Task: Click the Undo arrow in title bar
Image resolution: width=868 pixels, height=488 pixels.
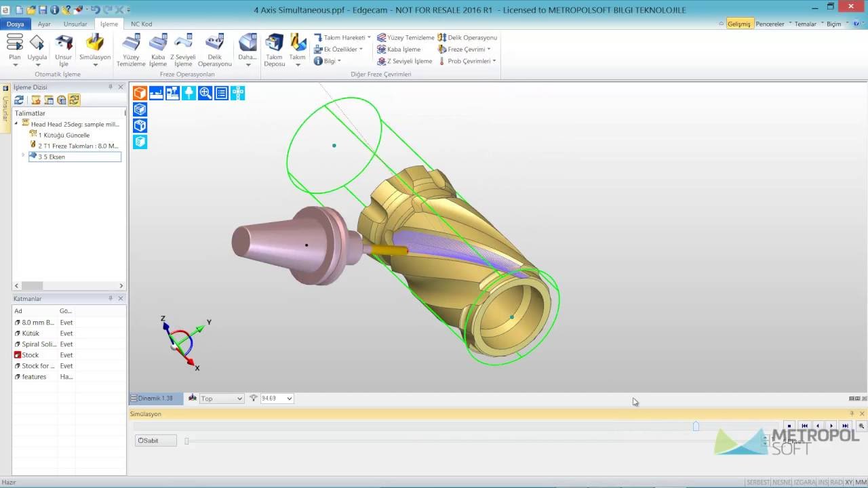Action: (95, 9)
